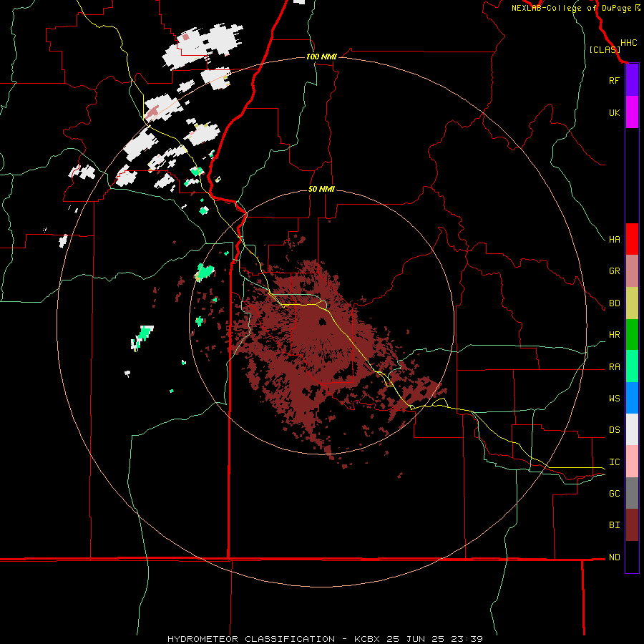
Task: Click the HR legend label text
Action: coord(614,335)
